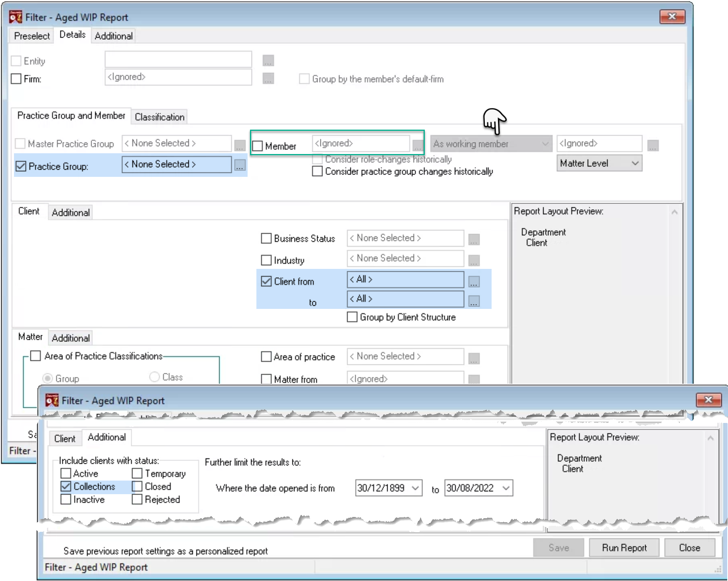Click the application icon in the top window's title bar
Image resolution: width=728 pixels, height=581 pixels.
point(16,17)
